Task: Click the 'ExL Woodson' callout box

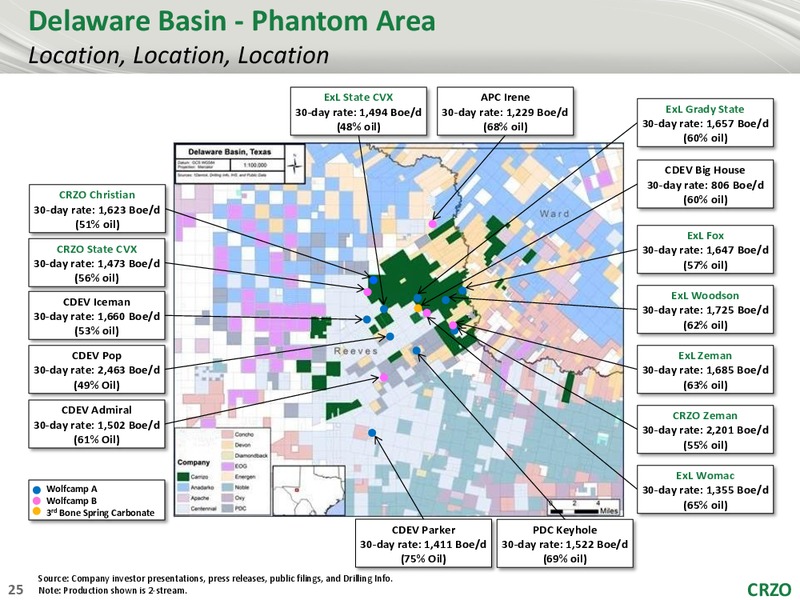Action: click(705, 309)
